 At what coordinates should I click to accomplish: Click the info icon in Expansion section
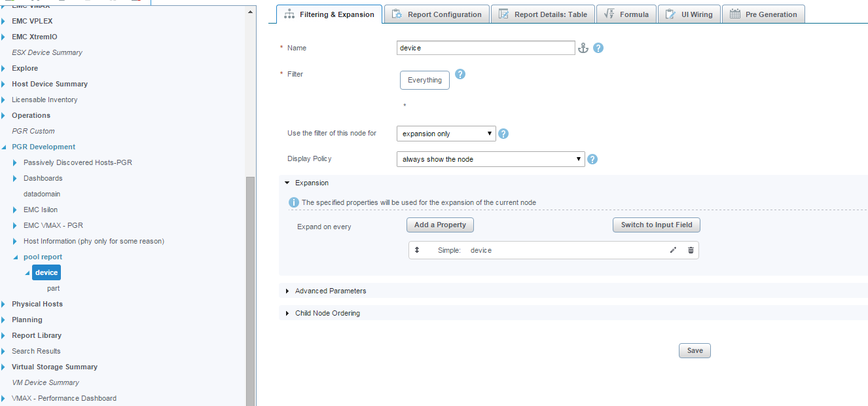pyautogui.click(x=295, y=202)
